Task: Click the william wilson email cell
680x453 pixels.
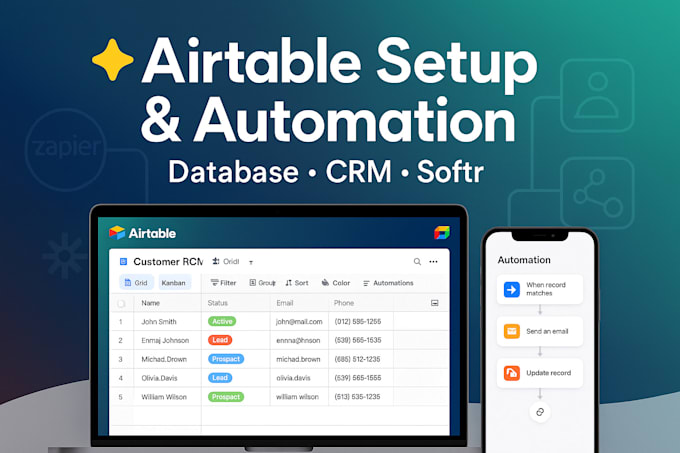Action: point(298,397)
